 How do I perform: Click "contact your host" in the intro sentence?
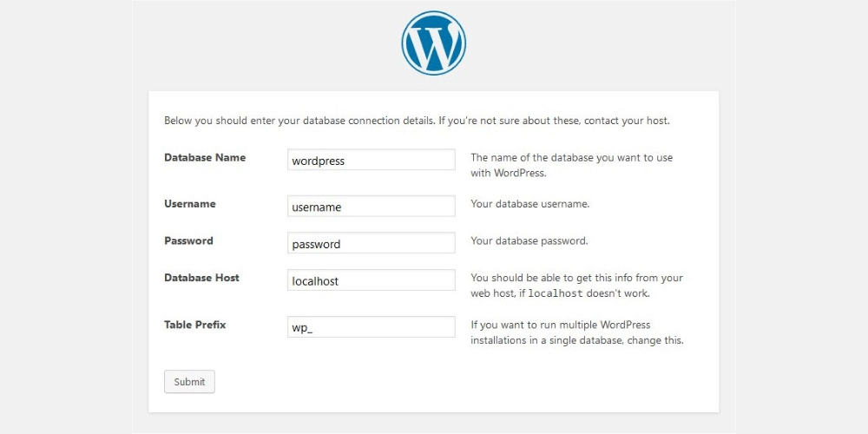[x=625, y=121]
